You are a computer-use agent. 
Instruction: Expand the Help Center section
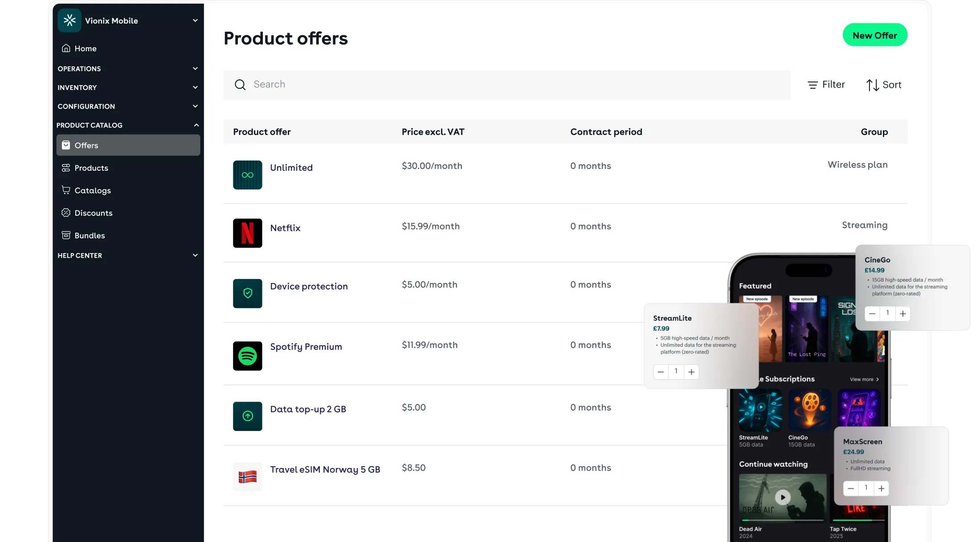click(128, 255)
